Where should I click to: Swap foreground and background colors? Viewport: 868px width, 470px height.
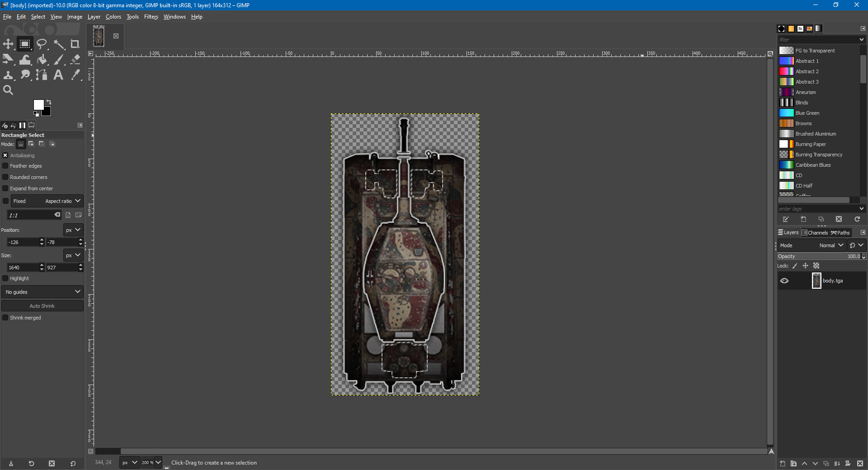point(49,102)
